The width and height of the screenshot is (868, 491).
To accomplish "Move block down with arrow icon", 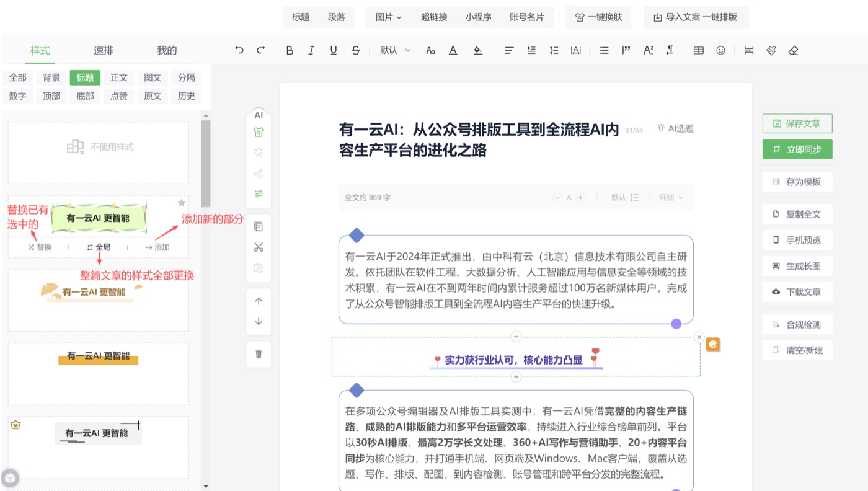I will coord(259,322).
